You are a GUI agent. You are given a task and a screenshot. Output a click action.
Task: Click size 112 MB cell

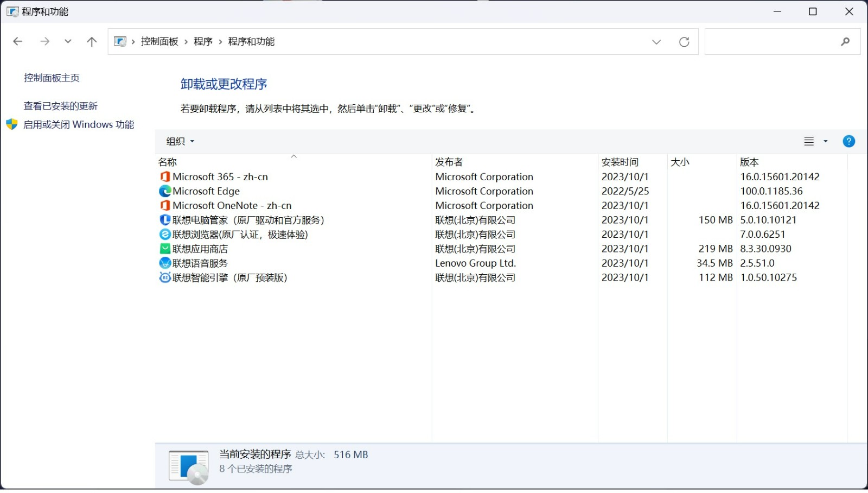[716, 277]
